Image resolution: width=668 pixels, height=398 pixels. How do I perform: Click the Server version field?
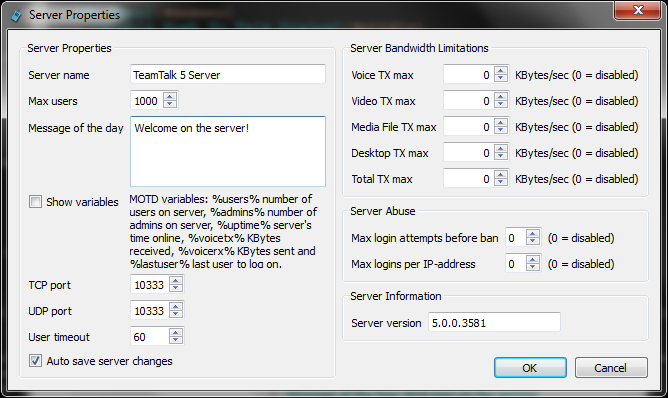tap(494, 322)
